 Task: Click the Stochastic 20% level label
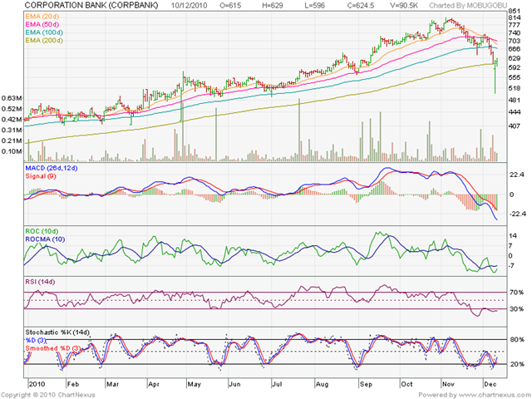coord(517,364)
